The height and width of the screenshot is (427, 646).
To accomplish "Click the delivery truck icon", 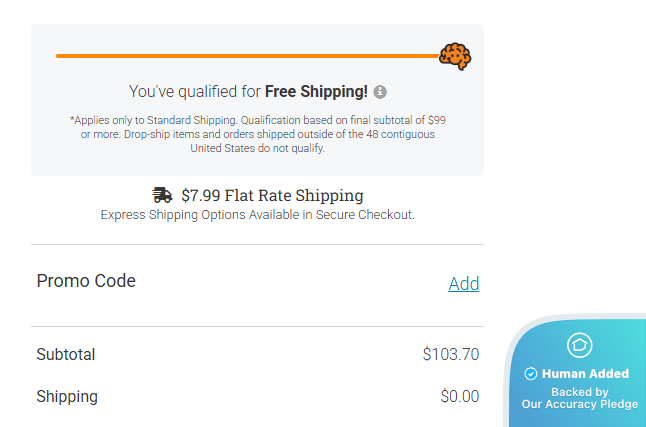I will point(162,195).
